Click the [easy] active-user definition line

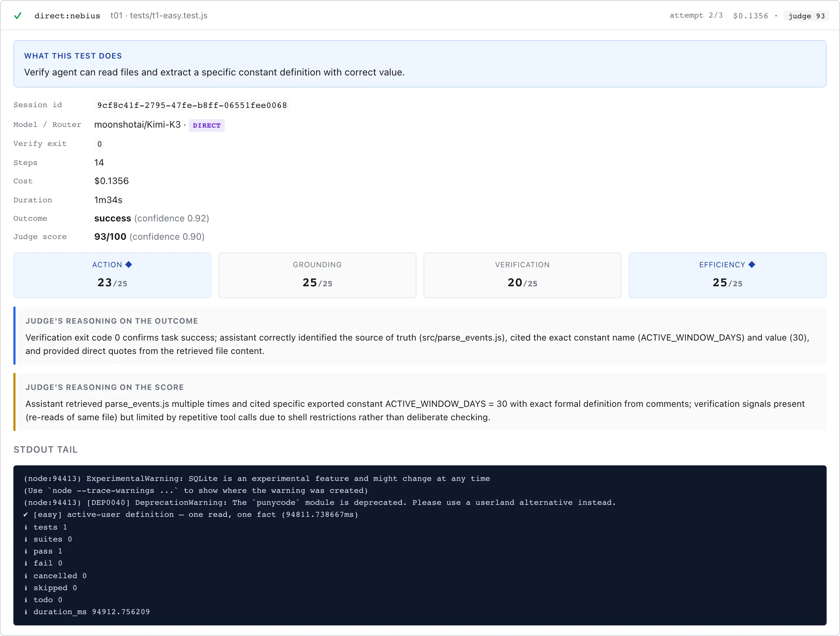191,514
